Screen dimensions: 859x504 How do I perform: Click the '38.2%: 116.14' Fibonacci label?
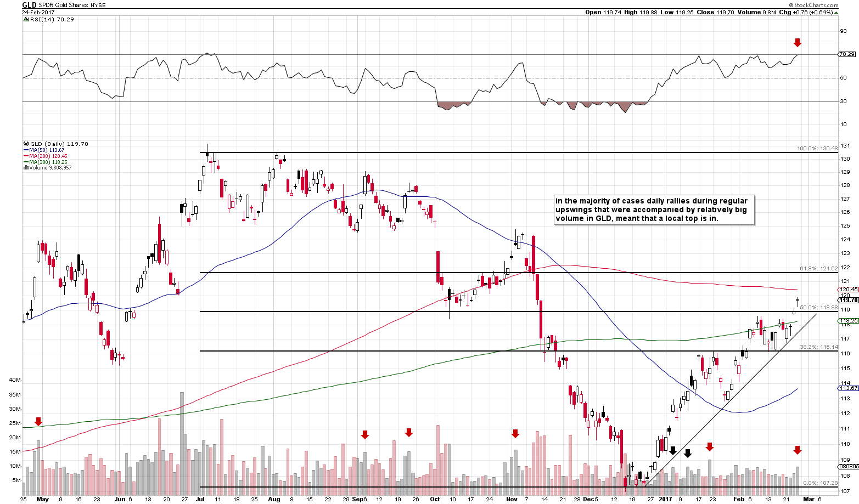pos(819,347)
